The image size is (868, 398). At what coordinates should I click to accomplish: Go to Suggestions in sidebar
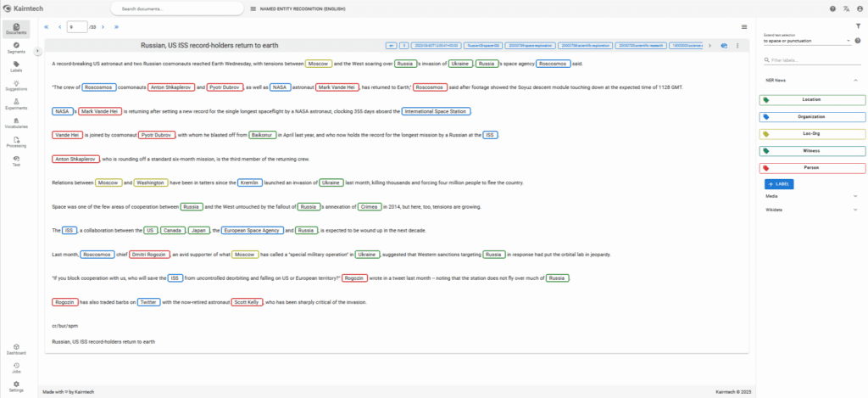17,85
